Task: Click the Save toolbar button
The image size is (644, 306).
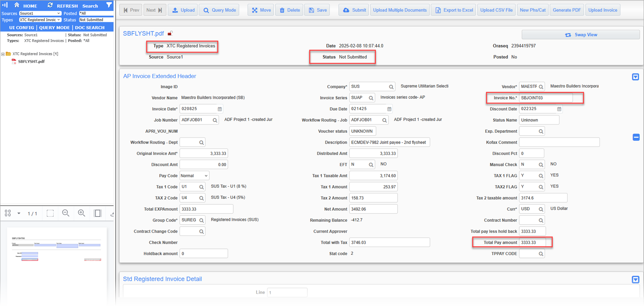Action: click(318, 10)
